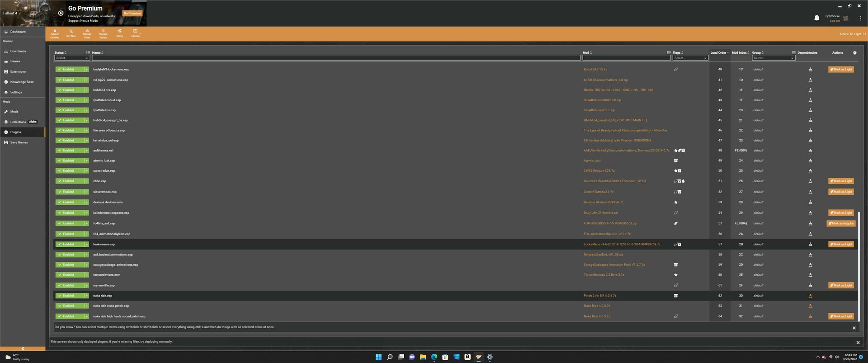
Task: Click the plugin list vertical scrollbar
Action: [x=859, y=267]
